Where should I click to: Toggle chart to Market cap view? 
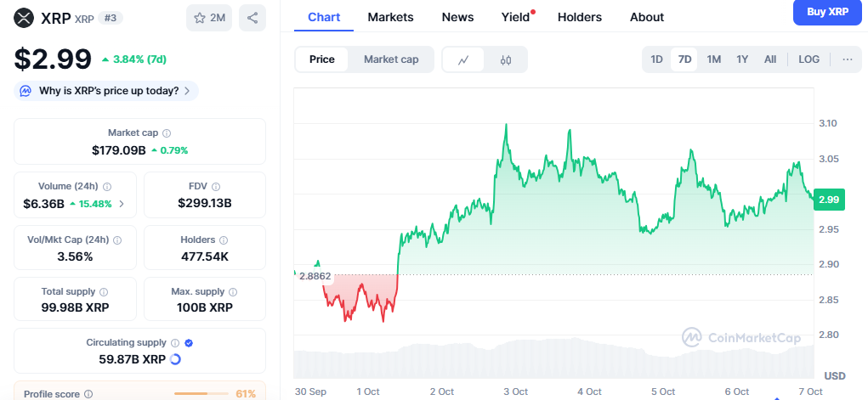pos(391,59)
